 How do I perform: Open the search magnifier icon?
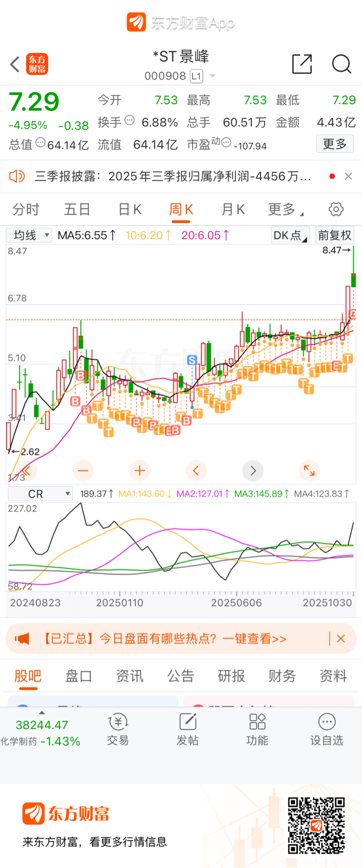point(342,64)
